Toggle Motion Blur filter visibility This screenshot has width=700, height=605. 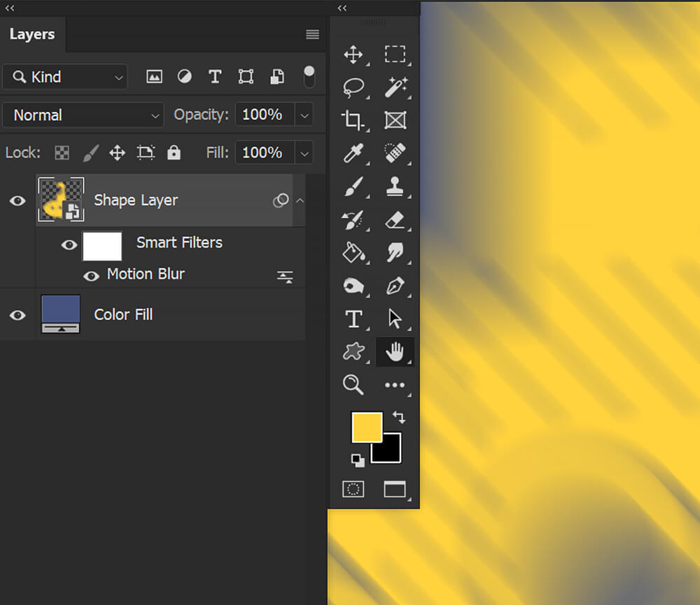point(91,276)
